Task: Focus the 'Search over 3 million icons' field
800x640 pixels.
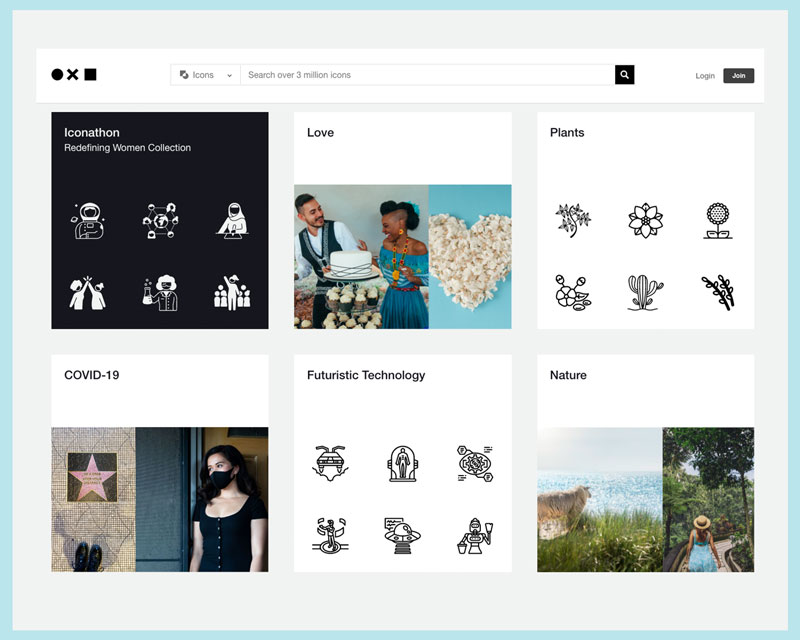Action: click(428, 75)
